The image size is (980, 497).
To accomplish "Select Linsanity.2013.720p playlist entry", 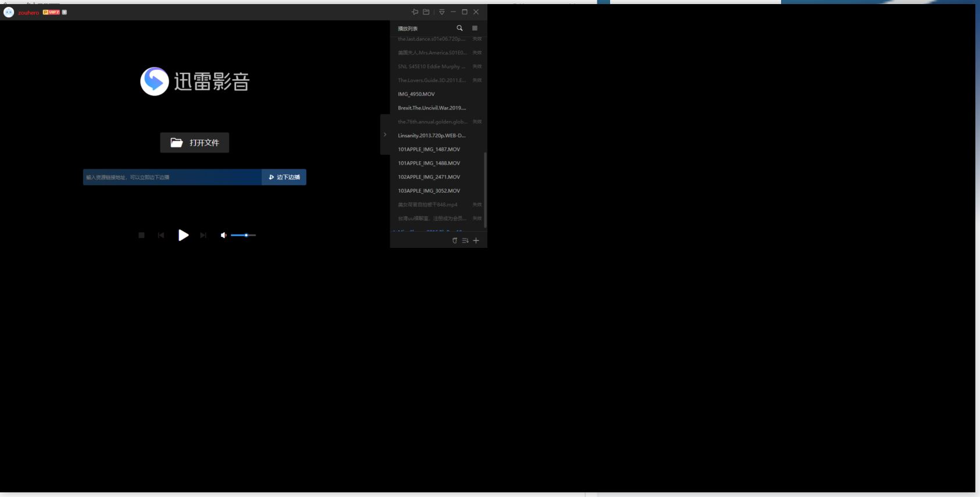I will tap(432, 136).
